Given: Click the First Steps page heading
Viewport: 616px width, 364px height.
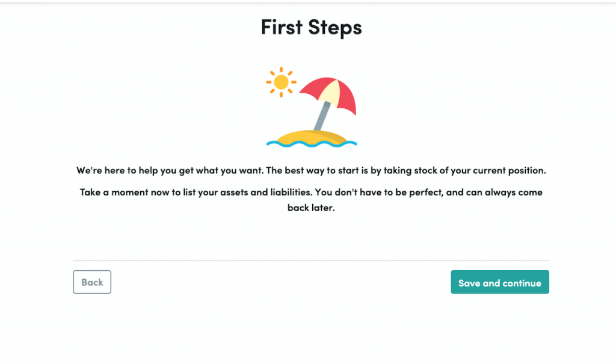Looking at the screenshot, I should (311, 27).
